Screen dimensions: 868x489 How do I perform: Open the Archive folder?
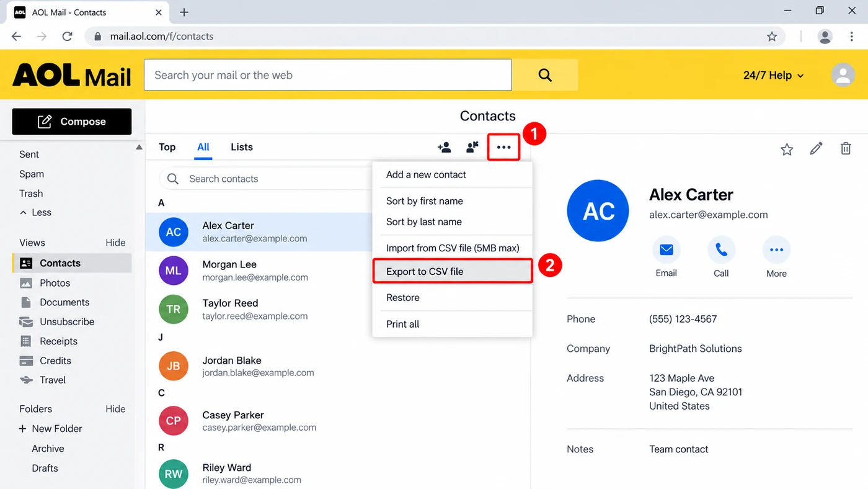point(48,449)
